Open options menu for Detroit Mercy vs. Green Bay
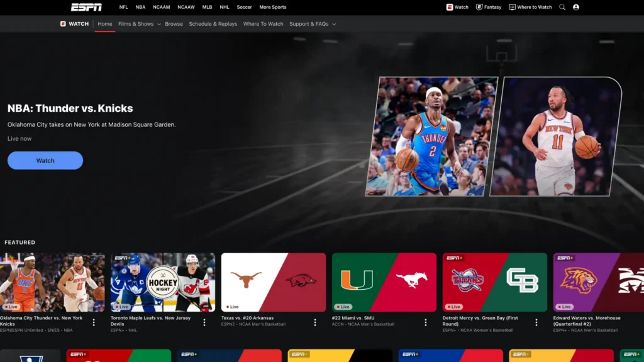 [x=536, y=322]
